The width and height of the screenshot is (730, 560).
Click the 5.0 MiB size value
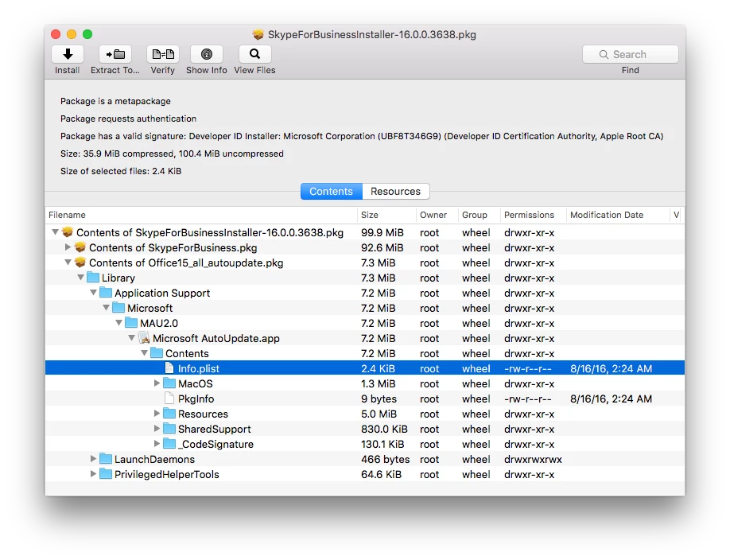coord(379,414)
